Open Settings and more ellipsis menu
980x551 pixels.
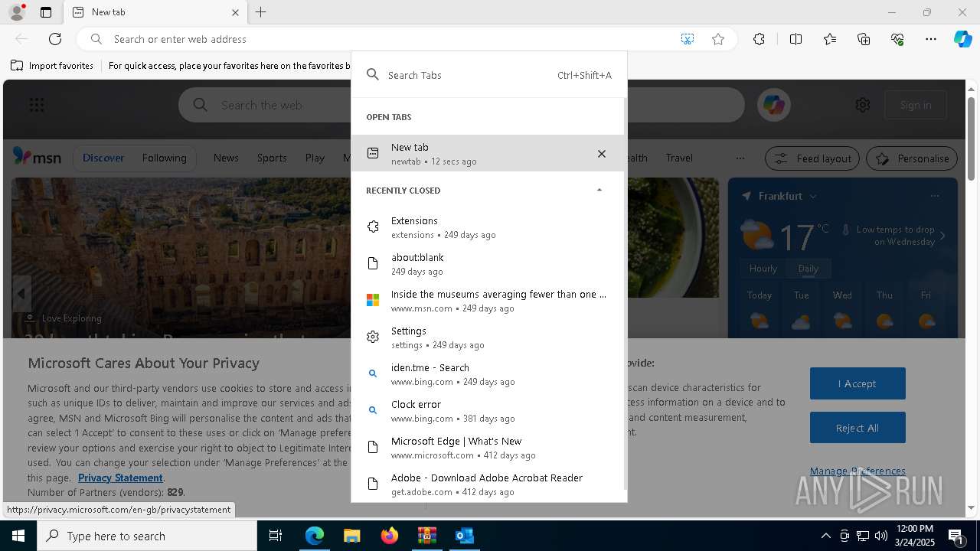click(931, 39)
